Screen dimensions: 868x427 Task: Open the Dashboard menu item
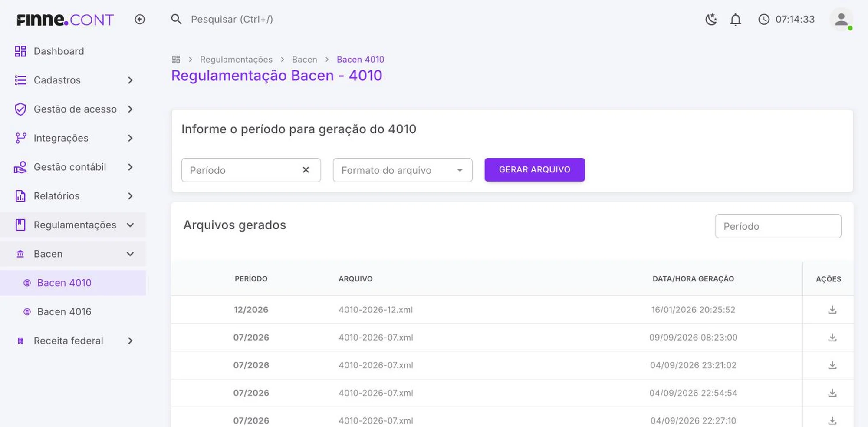pyautogui.click(x=73, y=51)
